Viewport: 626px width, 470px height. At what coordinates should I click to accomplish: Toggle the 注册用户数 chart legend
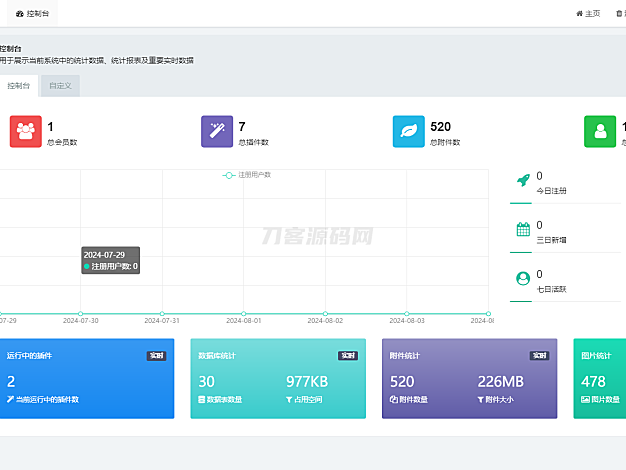pyautogui.click(x=246, y=175)
